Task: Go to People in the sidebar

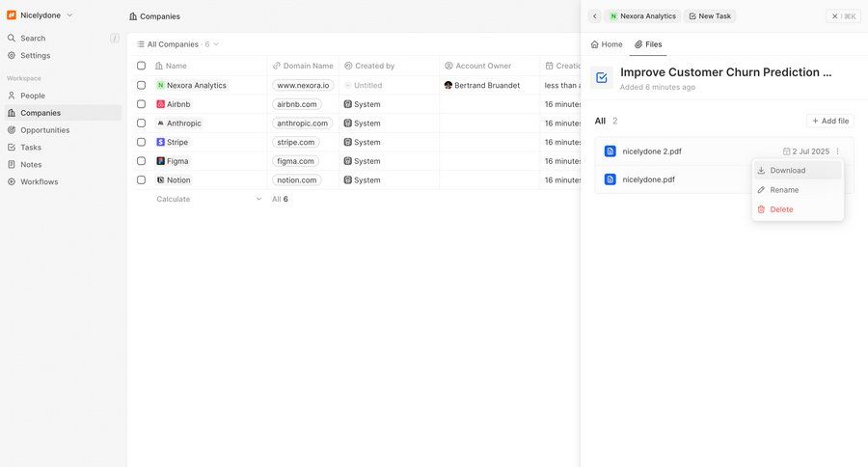Action: pyautogui.click(x=33, y=96)
